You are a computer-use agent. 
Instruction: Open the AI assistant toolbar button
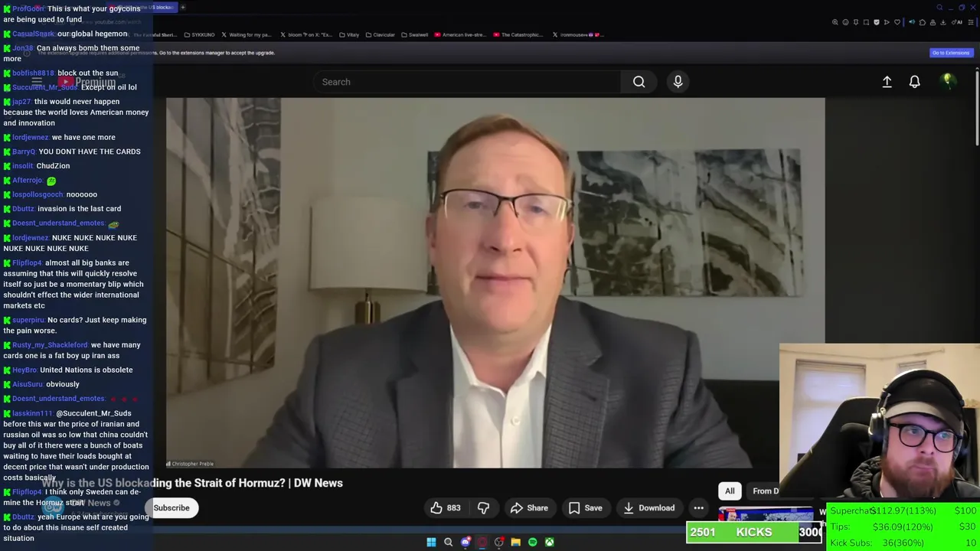[957, 22]
